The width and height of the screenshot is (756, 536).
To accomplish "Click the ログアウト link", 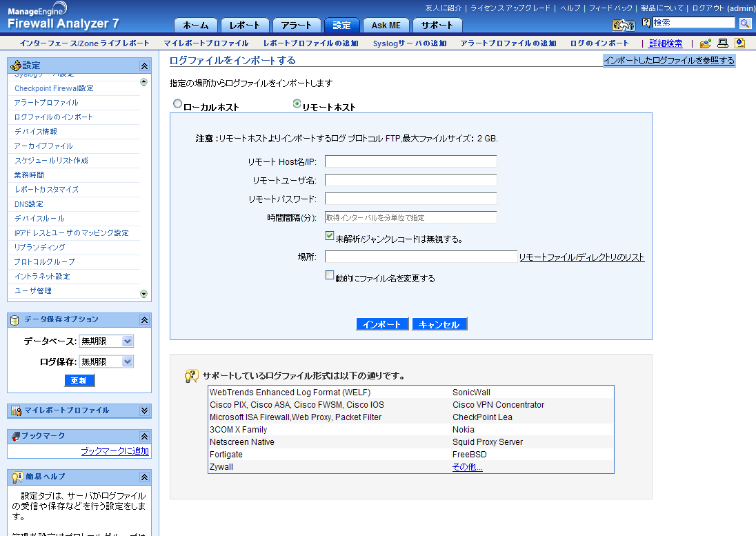I will pos(708,8).
